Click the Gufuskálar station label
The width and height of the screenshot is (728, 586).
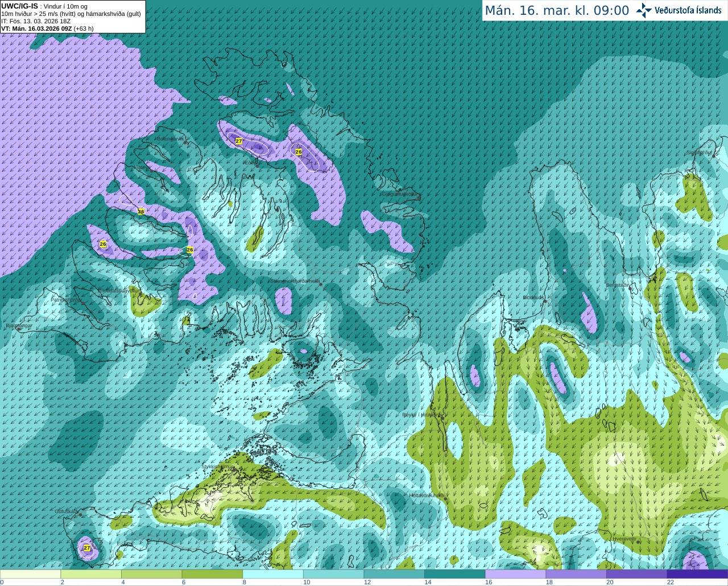click(67, 511)
